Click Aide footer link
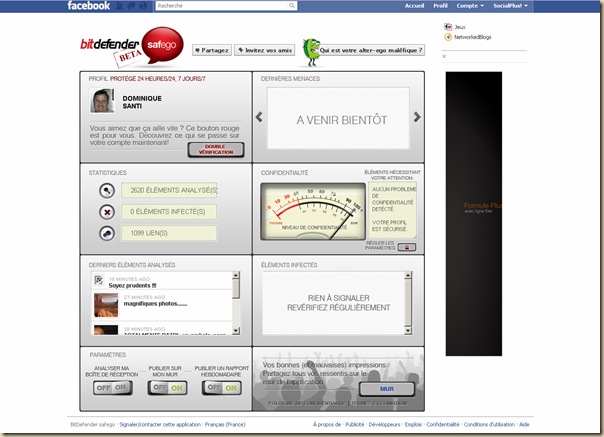604x437 pixels. click(x=524, y=424)
